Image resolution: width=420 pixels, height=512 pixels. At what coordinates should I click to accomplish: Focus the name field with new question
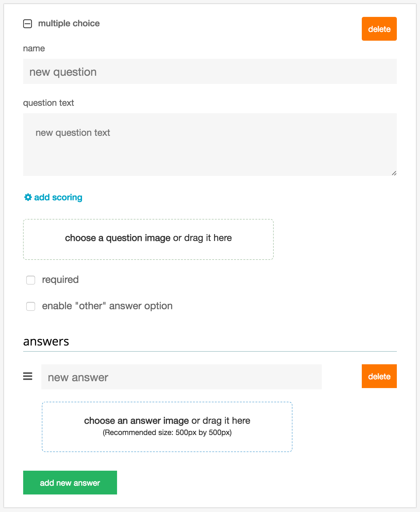click(x=210, y=72)
